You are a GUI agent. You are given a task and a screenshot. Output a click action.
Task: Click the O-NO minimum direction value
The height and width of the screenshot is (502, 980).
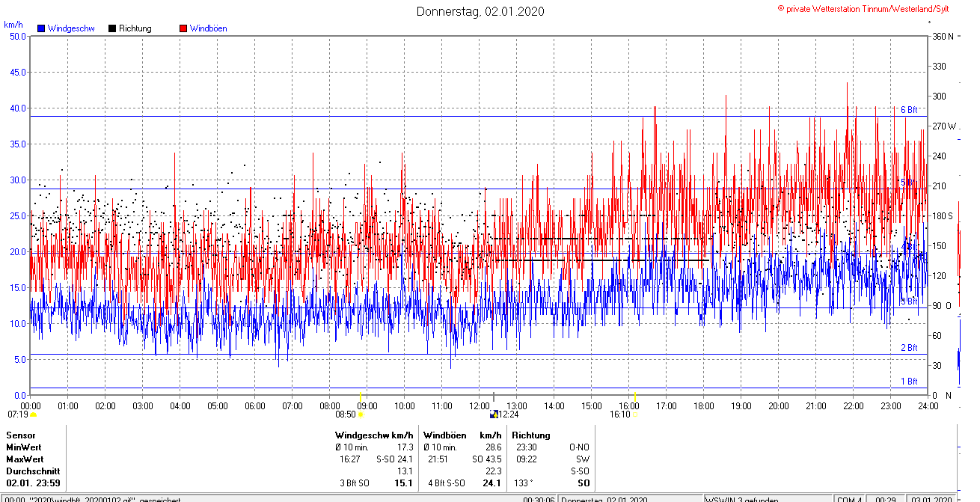coord(579,447)
